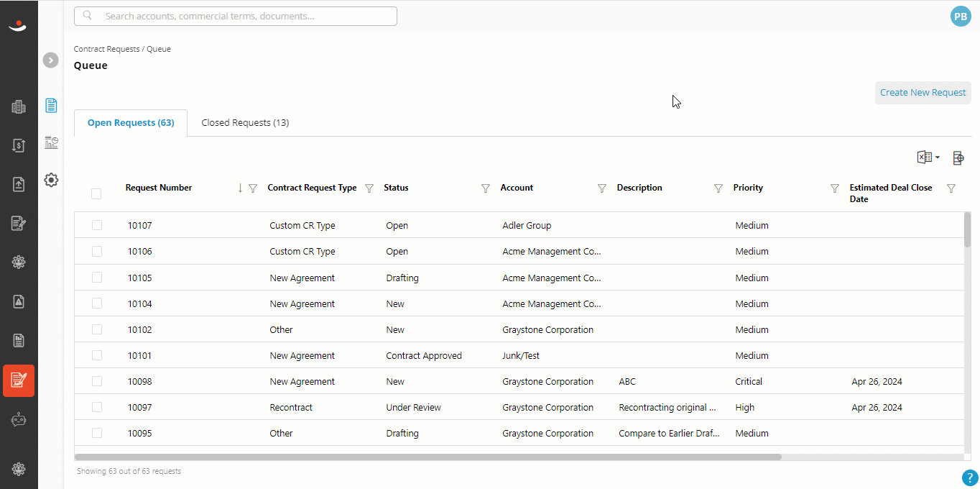Check the box for request 10097
The image size is (980, 489).
pos(97,406)
